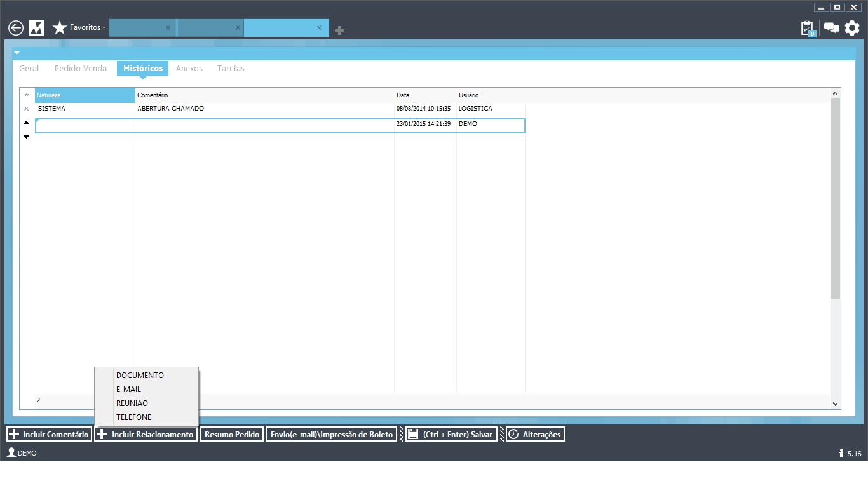The width and height of the screenshot is (868, 488).
Task: Click the plus icon to add new tab
Action: coord(339,30)
